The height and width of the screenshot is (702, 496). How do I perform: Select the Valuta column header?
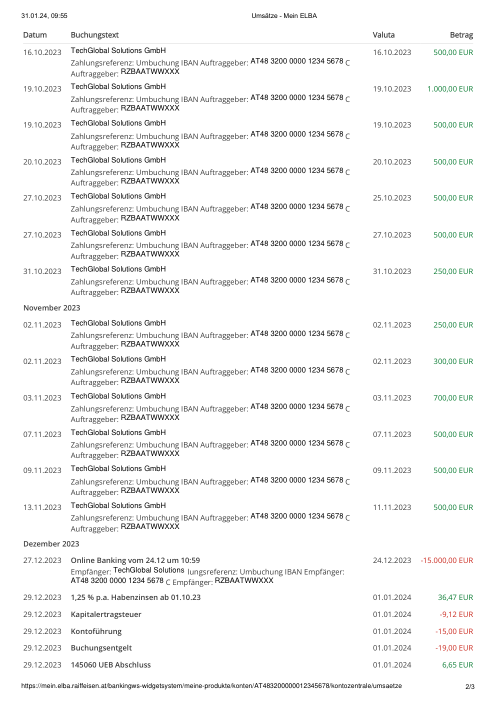tap(384, 35)
